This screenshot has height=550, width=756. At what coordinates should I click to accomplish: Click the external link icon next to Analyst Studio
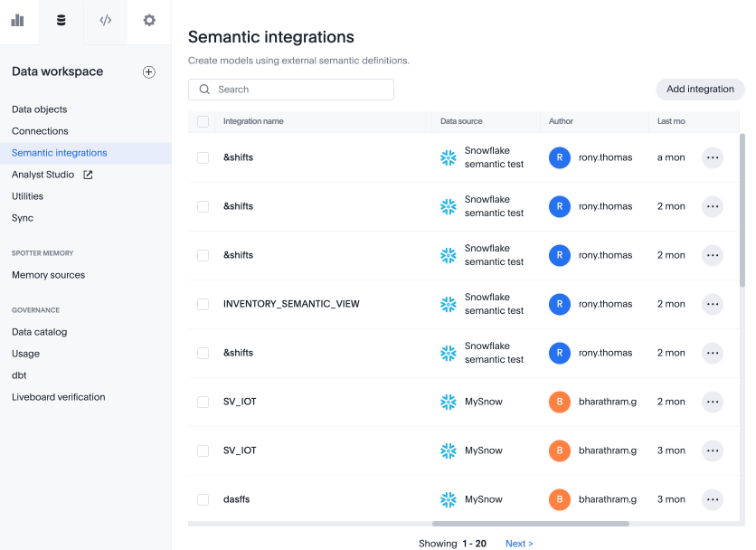88,175
